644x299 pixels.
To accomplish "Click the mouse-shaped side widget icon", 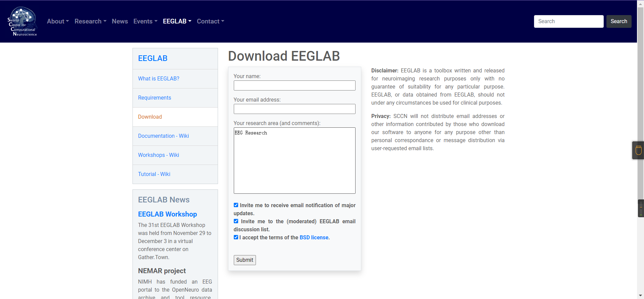I will 638,150.
